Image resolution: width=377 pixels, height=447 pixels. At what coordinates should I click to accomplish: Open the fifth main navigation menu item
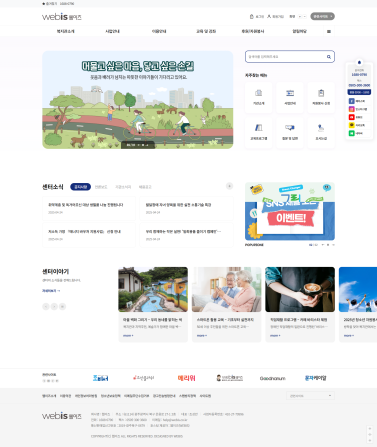(253, 31)
